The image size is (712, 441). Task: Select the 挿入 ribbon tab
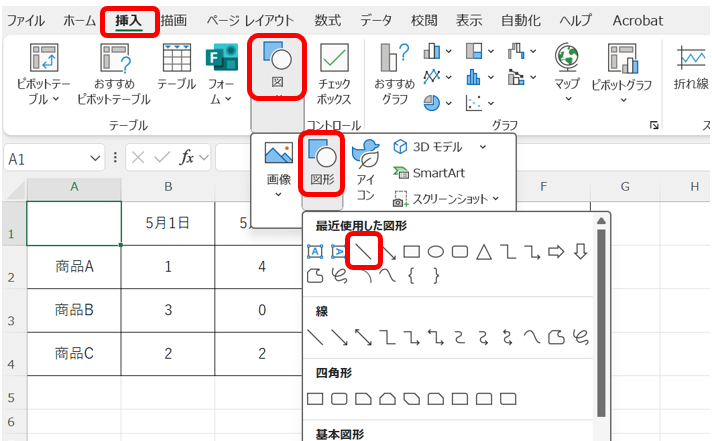coord(129,21)
